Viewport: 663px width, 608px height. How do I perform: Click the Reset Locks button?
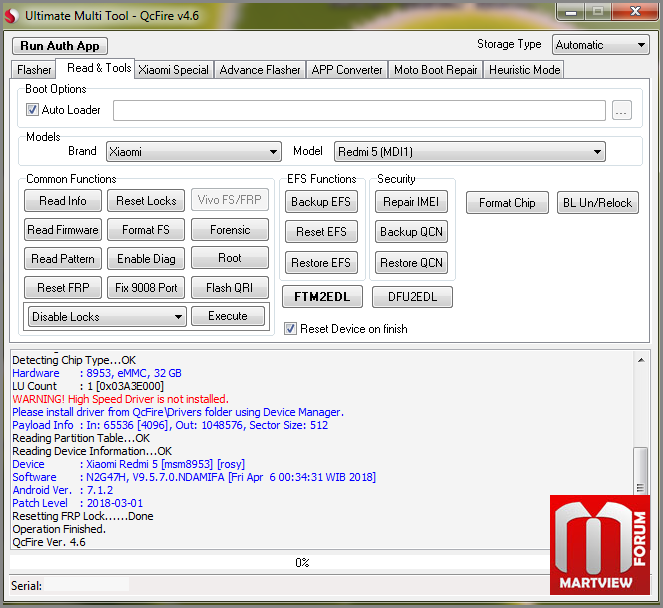click(x=146, y=200)
